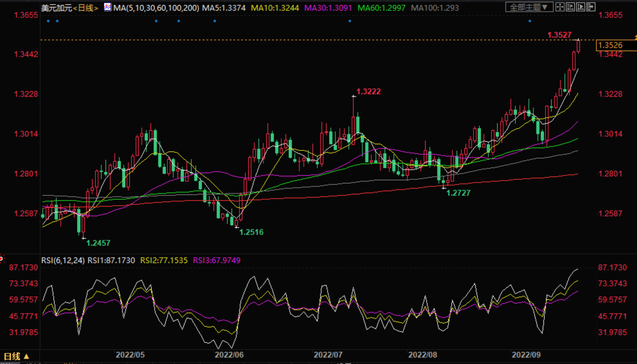Open the 全部主题 theme dropdown
Screen dimensions: 637x364
(x=529, y=7)
